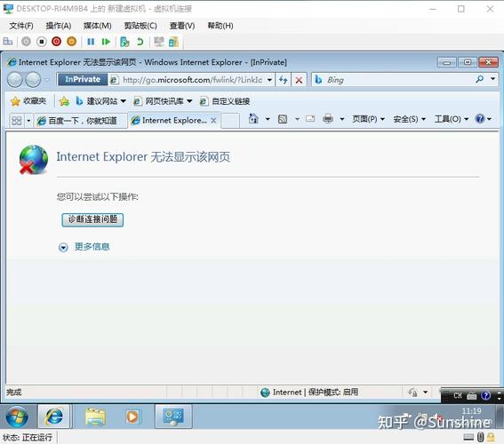
Task: Click the go.microsoft.com address field
Action: pyautogui.click(x=192, y=80)
